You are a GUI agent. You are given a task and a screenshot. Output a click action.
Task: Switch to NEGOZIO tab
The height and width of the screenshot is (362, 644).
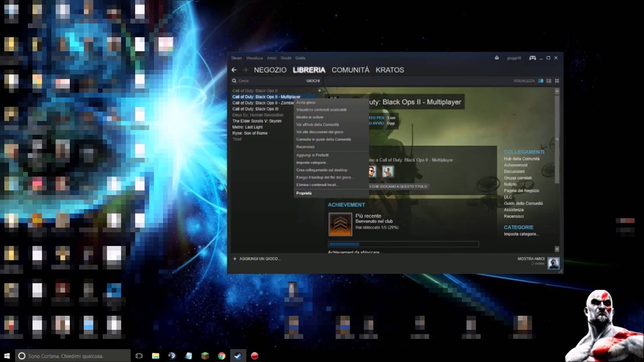(x=270, y=70)
